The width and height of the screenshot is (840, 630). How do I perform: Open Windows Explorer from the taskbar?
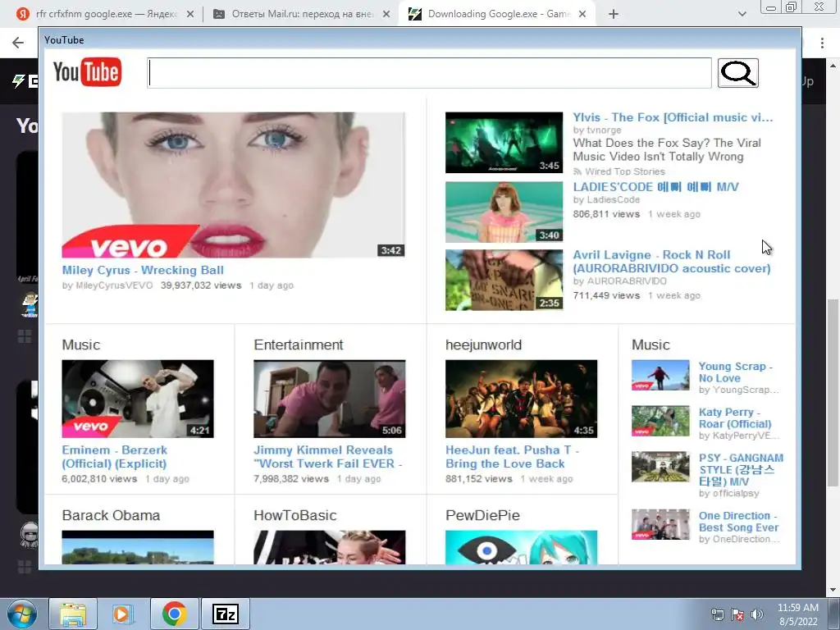(73, 614)
